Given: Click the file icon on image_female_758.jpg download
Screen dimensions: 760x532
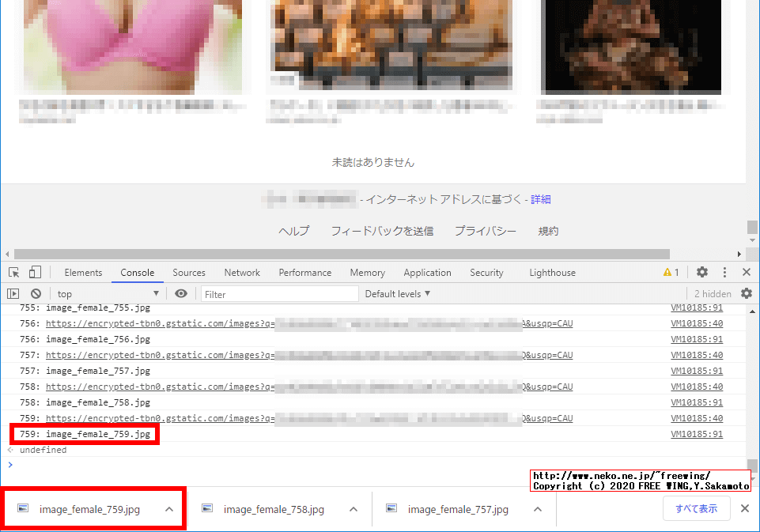Looking at the screenshot, I should coord(207,509).
